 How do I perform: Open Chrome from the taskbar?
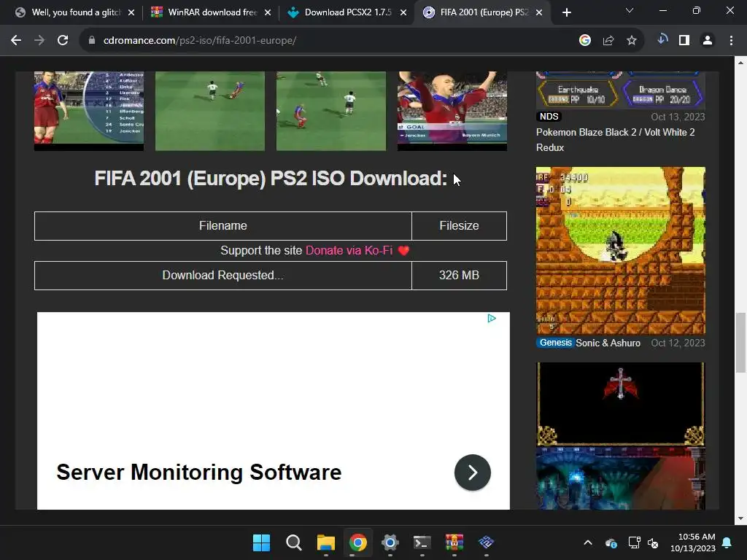point(357,542)
